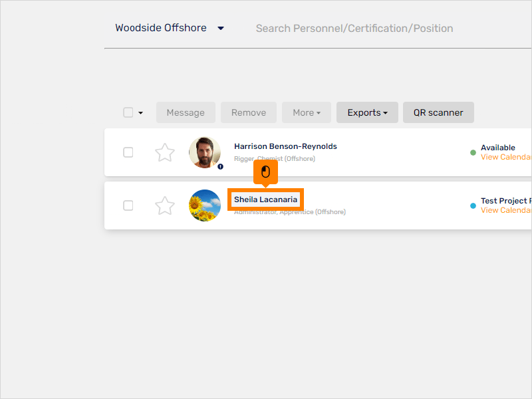This screenshot has width=532, height=399.
Task: Open the More actions menu
Action: (307, 112)
